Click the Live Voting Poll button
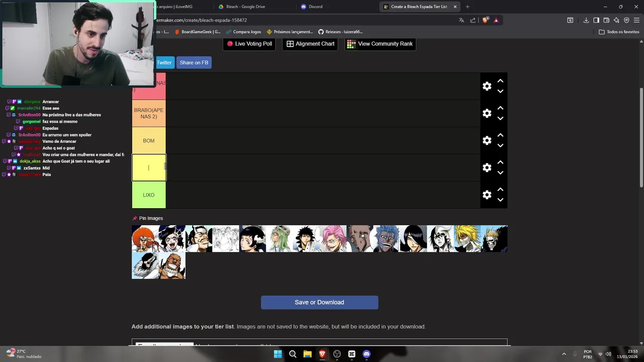644x362 pixels. 249,44
